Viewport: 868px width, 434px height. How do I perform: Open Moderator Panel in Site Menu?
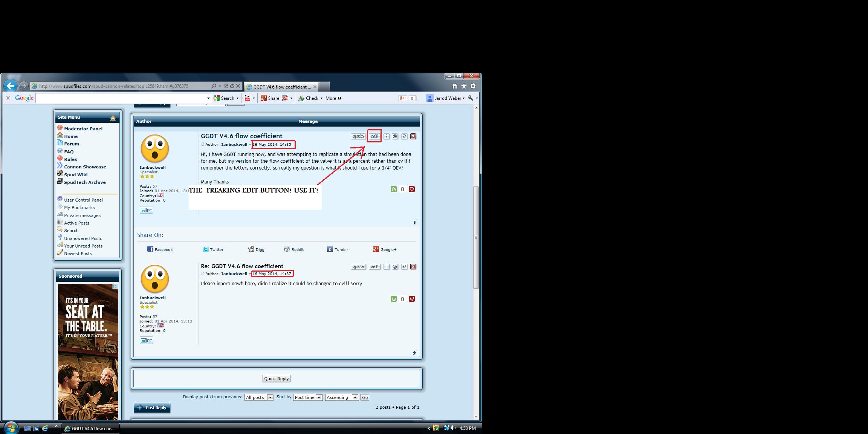click(x=83, y=129)
